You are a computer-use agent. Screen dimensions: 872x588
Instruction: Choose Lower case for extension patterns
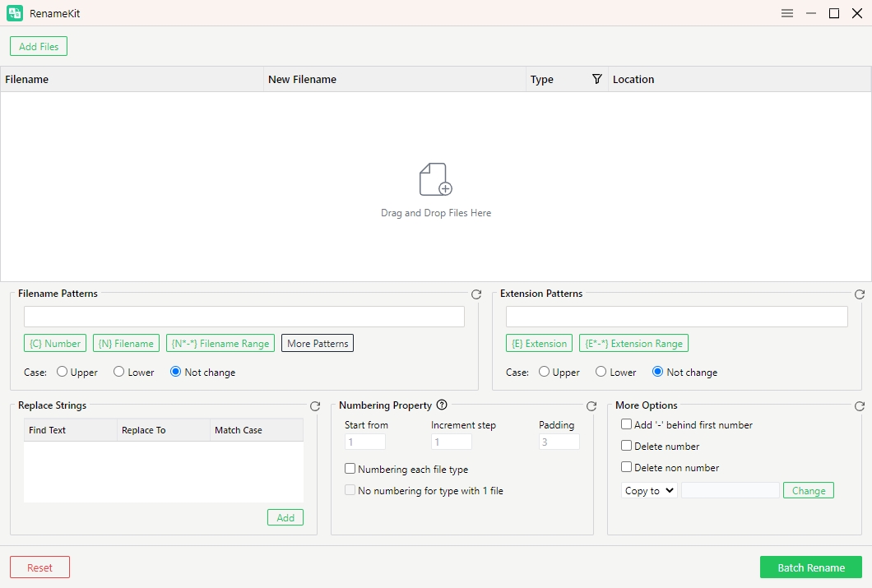click(601, 372)
